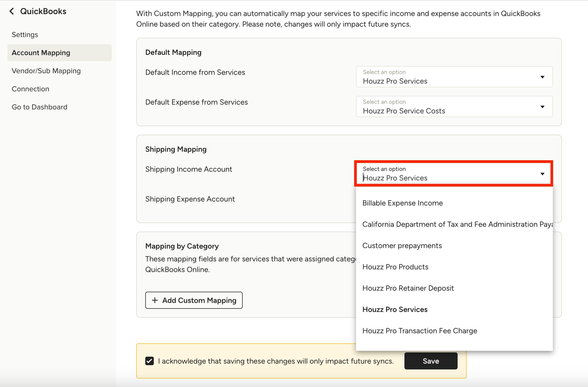This screenshot has width=588, height=387.
Task: Click the plus icon in Add Custom Mapping
Action: click(x=155, y=300)
